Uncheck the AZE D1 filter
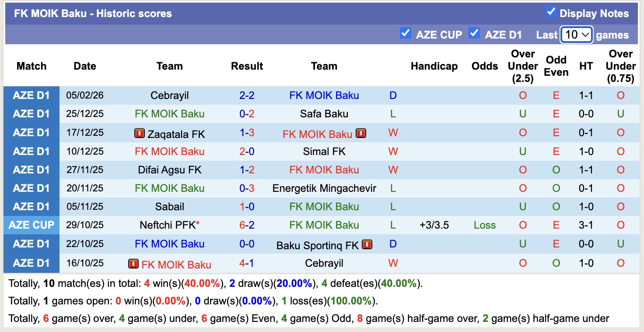 coord(474,32)
